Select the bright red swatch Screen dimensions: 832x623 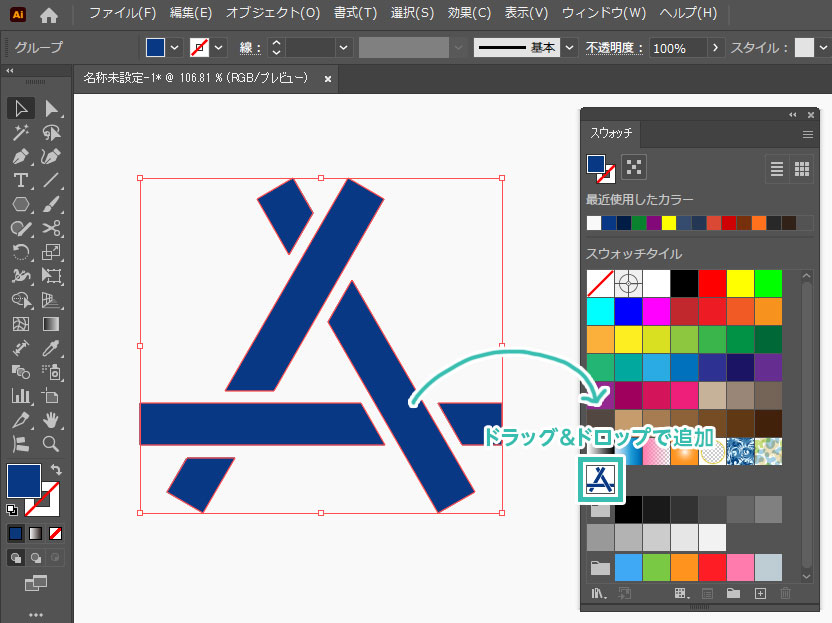click(x=712, y=283)
